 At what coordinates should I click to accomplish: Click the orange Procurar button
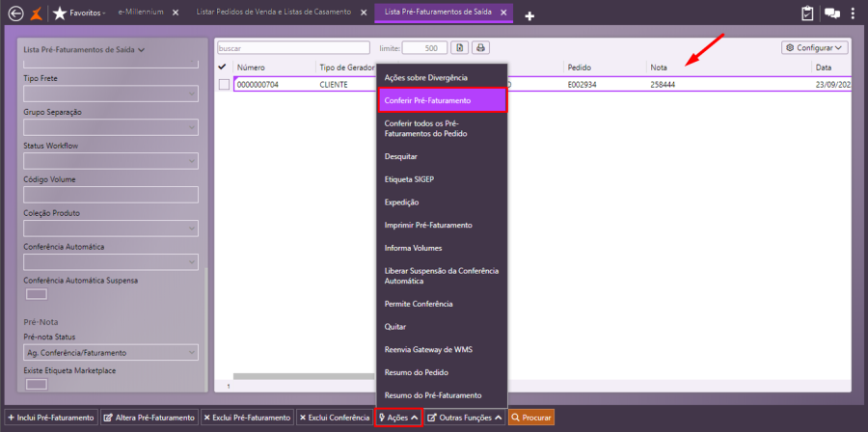530,418
